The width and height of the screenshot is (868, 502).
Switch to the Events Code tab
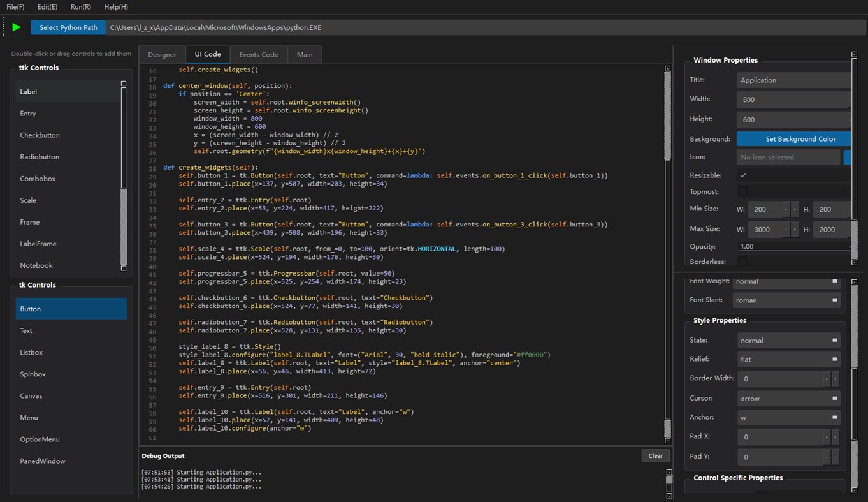tap(259, 55)
